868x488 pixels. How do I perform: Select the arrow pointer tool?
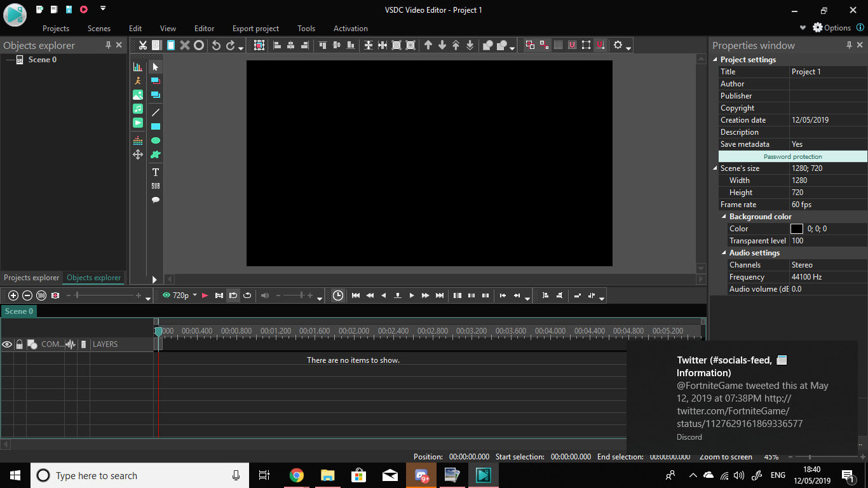click(156, 67)
